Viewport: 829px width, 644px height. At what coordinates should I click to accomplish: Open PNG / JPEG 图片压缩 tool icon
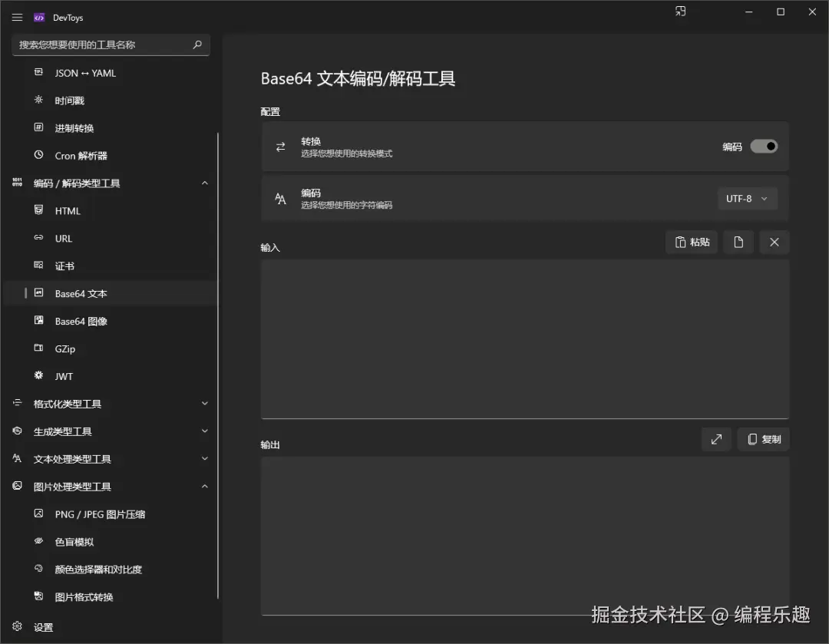pos(38,513)
